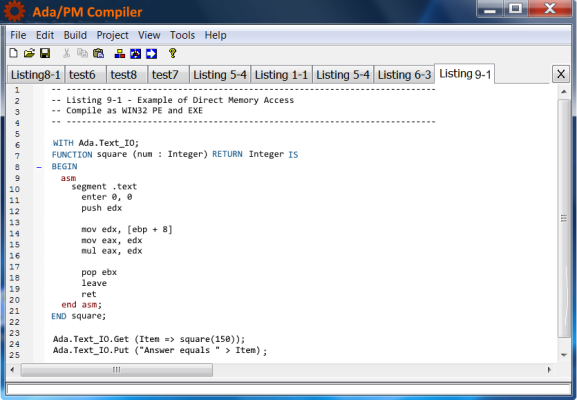The image size is (577, 400).
Task: Click the horizontal scrollbar right arrow
Action: [x=549, y=369]
